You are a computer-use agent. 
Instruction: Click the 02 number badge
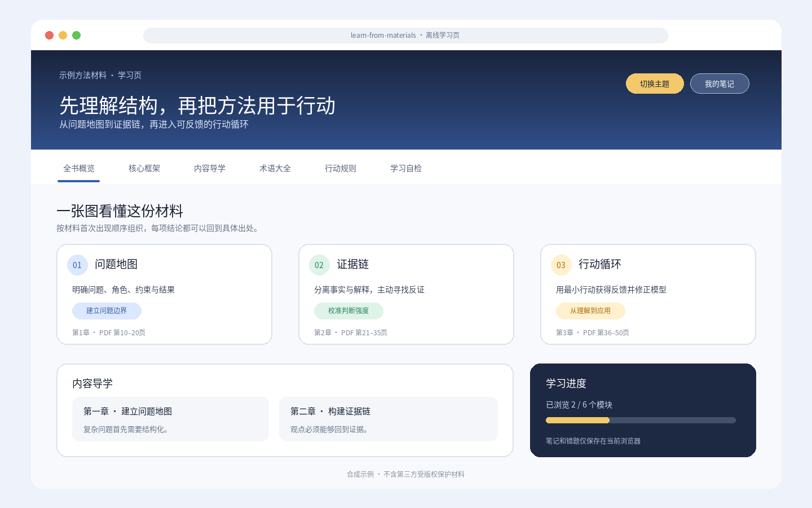[319, 265]
